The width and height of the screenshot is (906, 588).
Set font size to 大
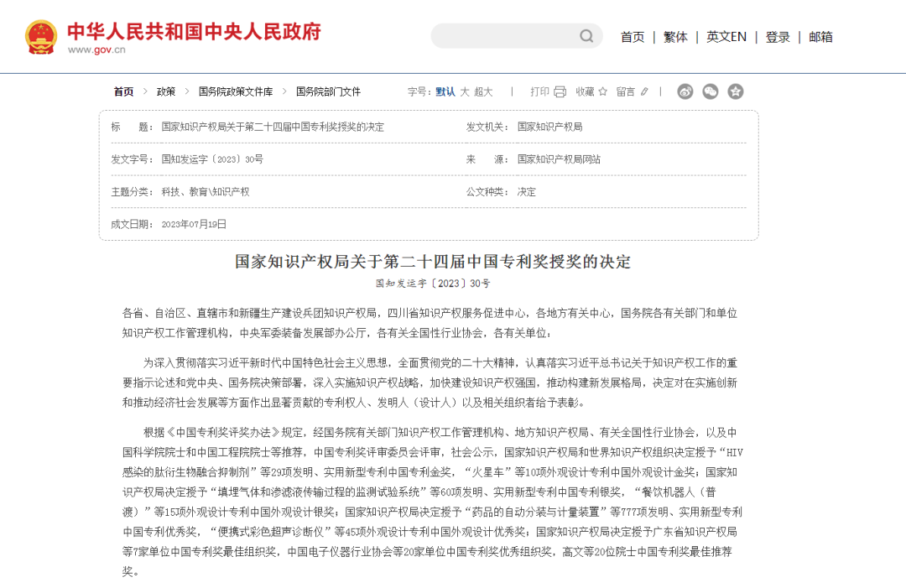[x=464, y=91]
